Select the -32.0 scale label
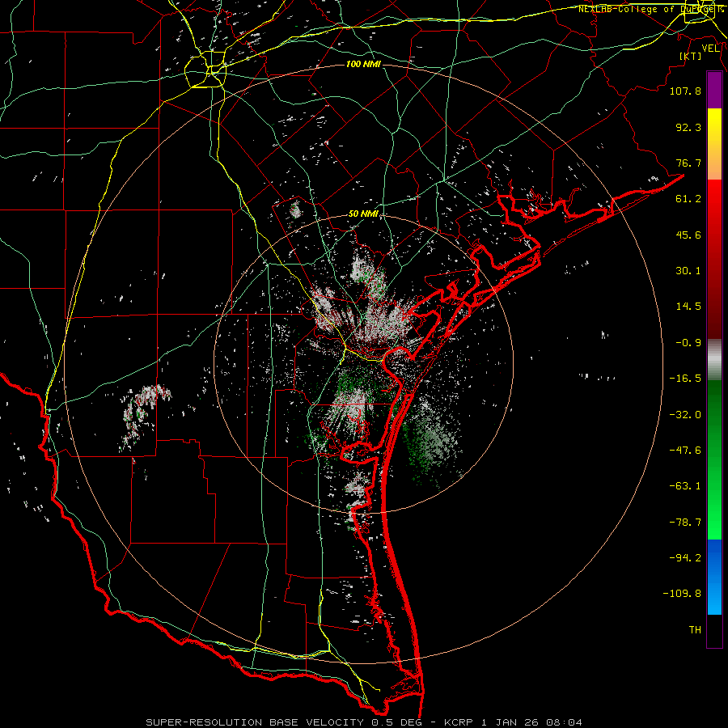The image size is (728, 728). point(685,415)
